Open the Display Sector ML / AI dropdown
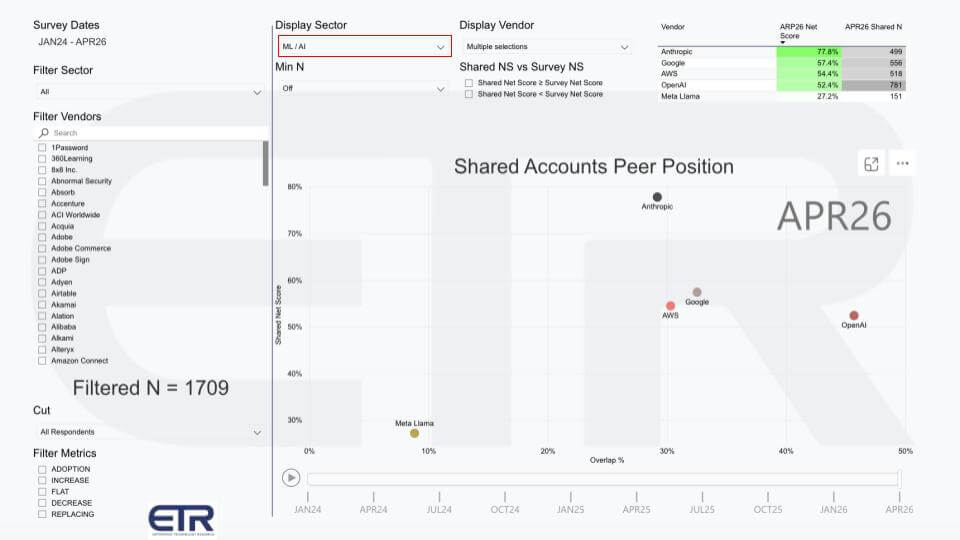This screenshot has height=540, width=960. (x=364, y=46)
